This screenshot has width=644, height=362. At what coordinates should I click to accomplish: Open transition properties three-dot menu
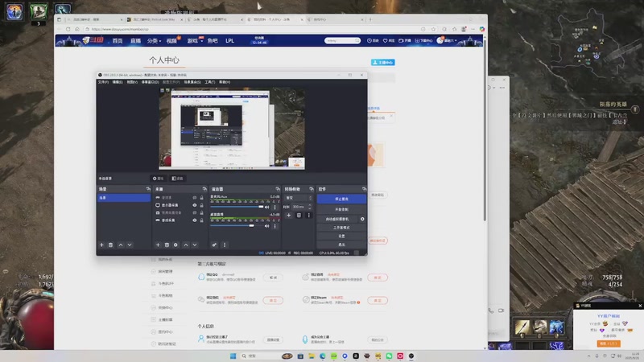click(x=308, y=215)
